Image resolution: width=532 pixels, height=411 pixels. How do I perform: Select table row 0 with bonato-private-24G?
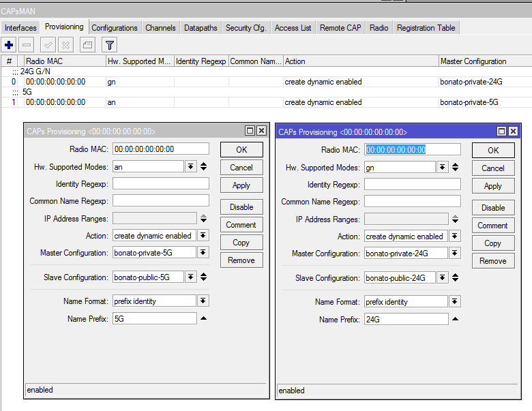pos(266,82)
